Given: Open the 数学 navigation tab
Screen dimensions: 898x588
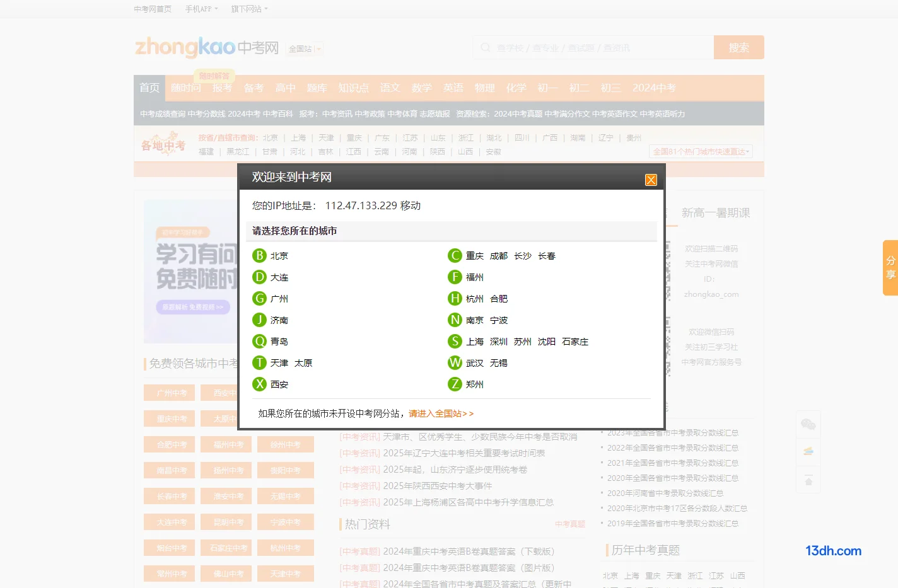Looking at the screenshot, I should point(421,88).
